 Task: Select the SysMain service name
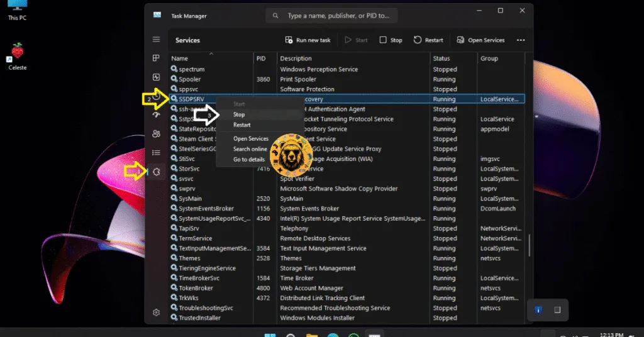point(190,198)
